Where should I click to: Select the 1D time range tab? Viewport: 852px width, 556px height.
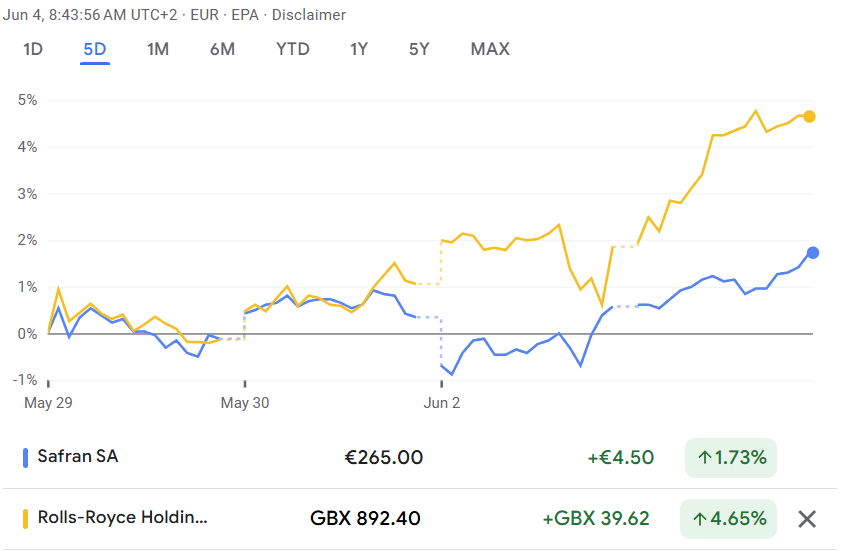[x=33, y=49]
